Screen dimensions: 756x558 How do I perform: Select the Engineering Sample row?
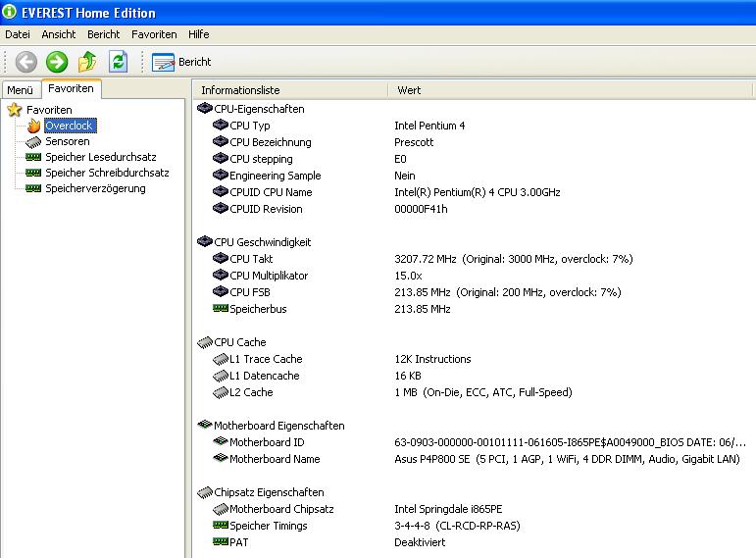[x=475, y=176]
